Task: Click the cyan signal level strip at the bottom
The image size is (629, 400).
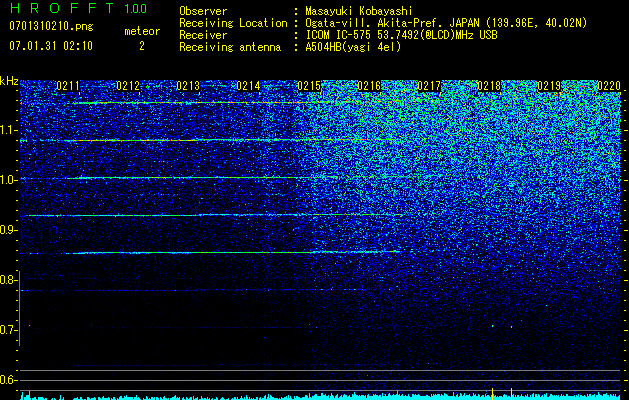Action: tap(321, 396)
